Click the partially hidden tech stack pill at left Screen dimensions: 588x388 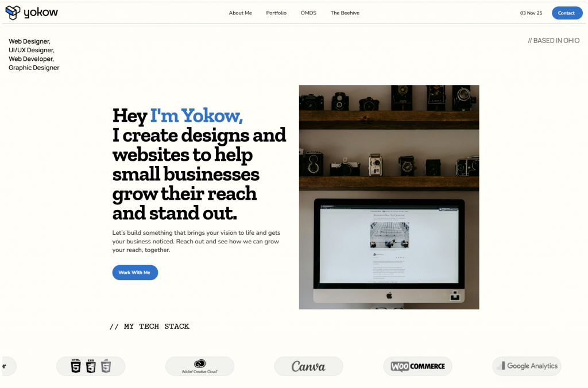[9, 366]
